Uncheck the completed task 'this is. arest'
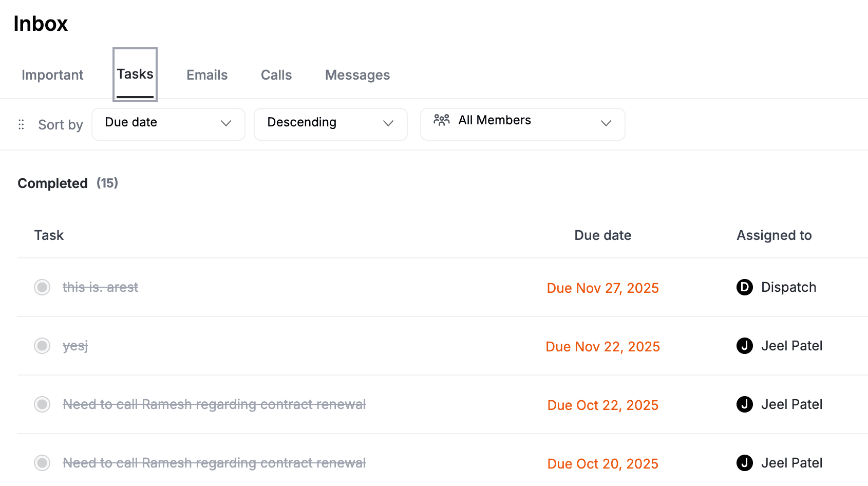The height and width of the screenshot is (486, 868). 42,287
